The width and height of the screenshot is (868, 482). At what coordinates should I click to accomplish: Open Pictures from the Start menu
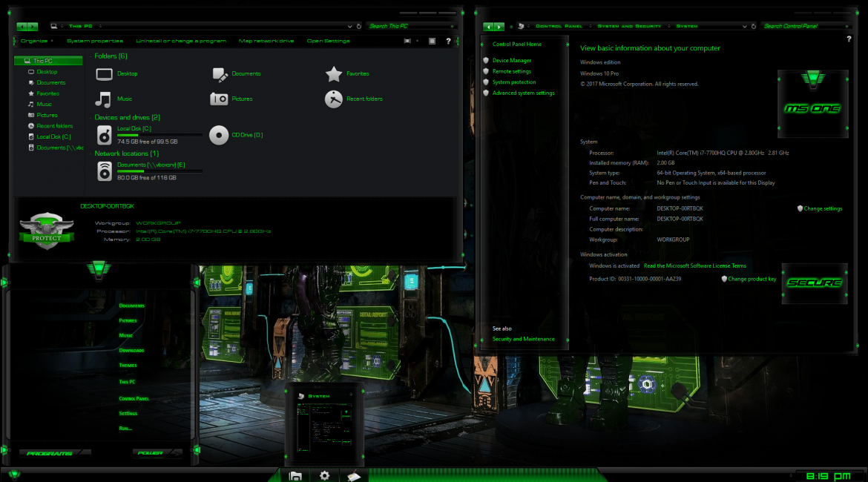(128, 320)
